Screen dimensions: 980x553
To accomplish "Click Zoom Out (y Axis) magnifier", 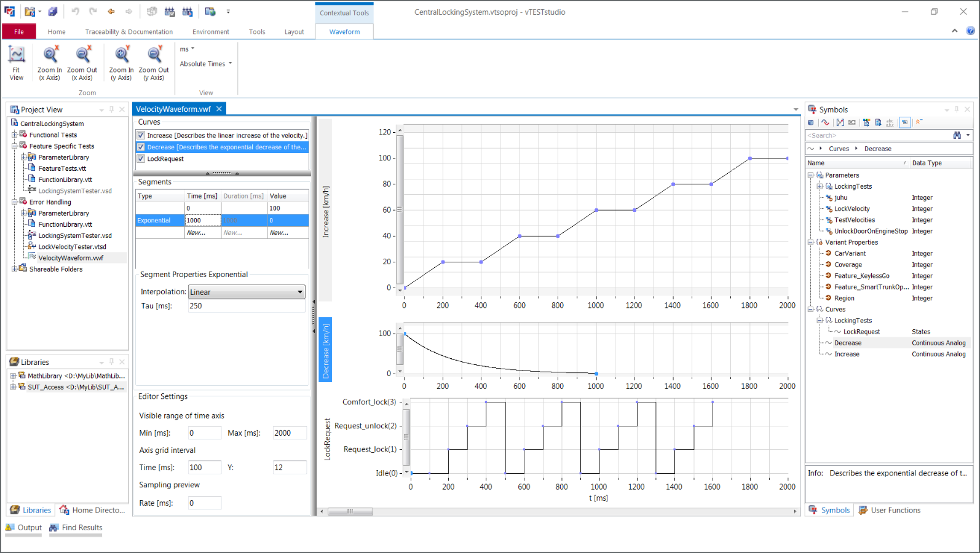I will pos(154,55).
